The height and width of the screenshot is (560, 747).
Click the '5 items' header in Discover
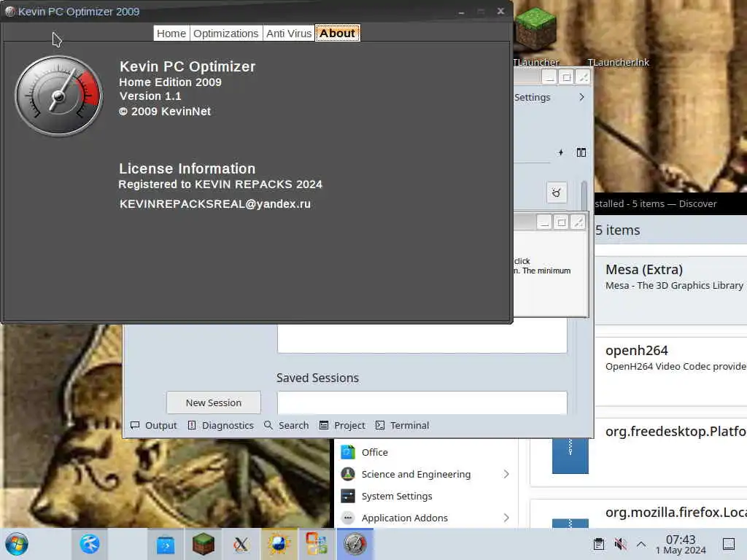[x=618, y=230]
